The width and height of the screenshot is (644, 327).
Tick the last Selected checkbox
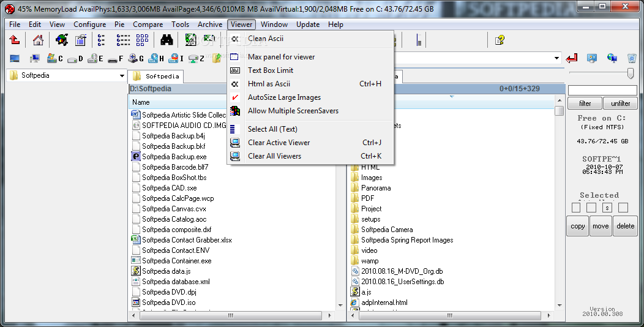coord(623,208)
